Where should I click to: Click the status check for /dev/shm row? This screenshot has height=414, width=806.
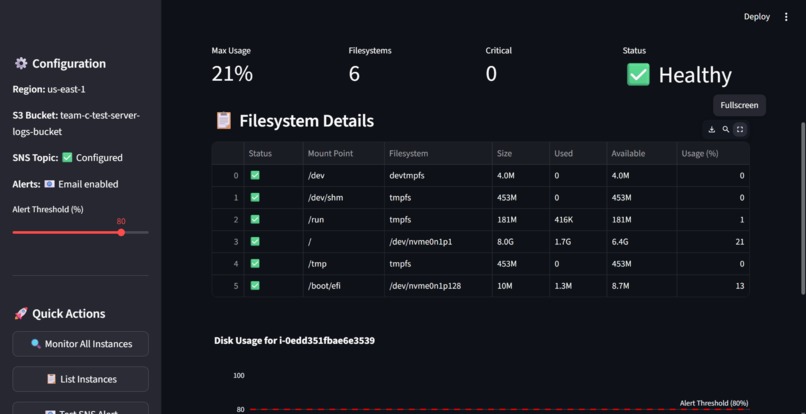(x=255, y=197)
